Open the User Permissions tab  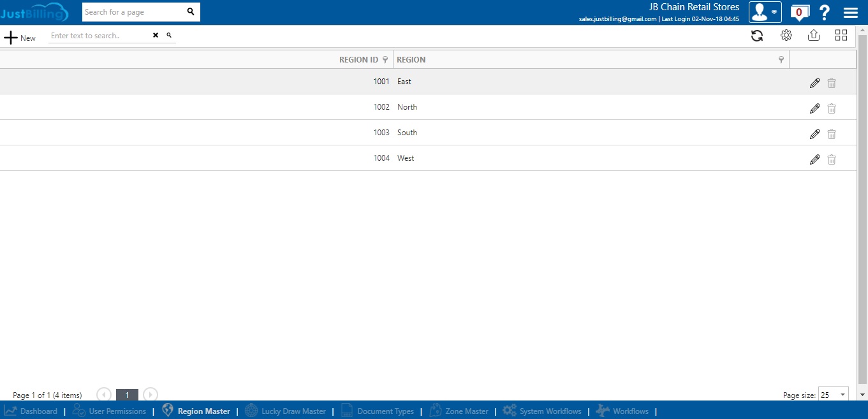point(109,411)
